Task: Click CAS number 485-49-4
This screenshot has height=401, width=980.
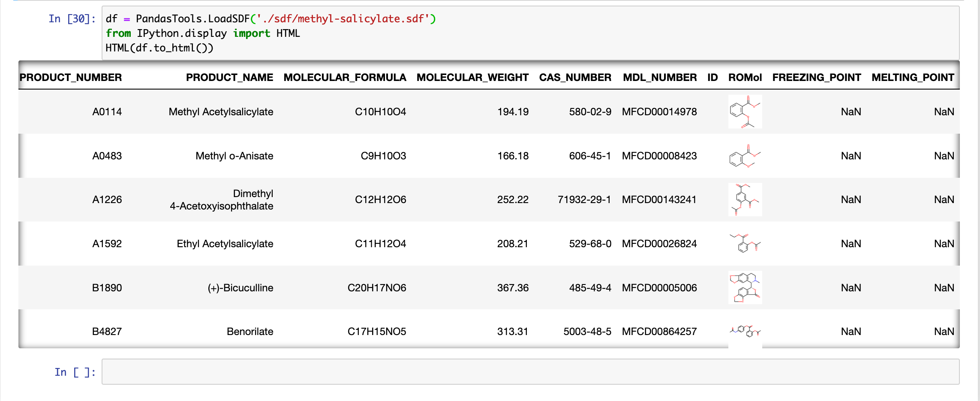Action: click(x=590, y=288)
